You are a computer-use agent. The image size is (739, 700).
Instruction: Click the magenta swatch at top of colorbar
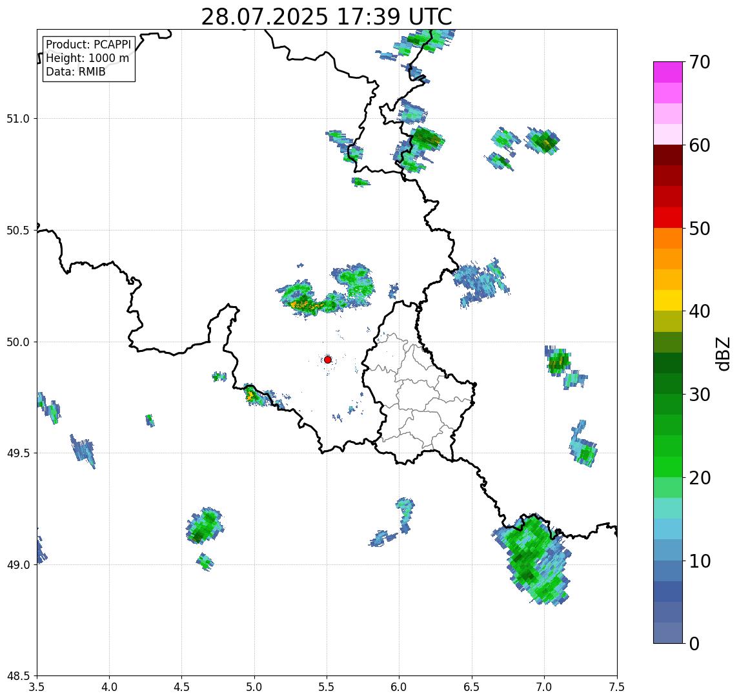(x=668, y=72)
